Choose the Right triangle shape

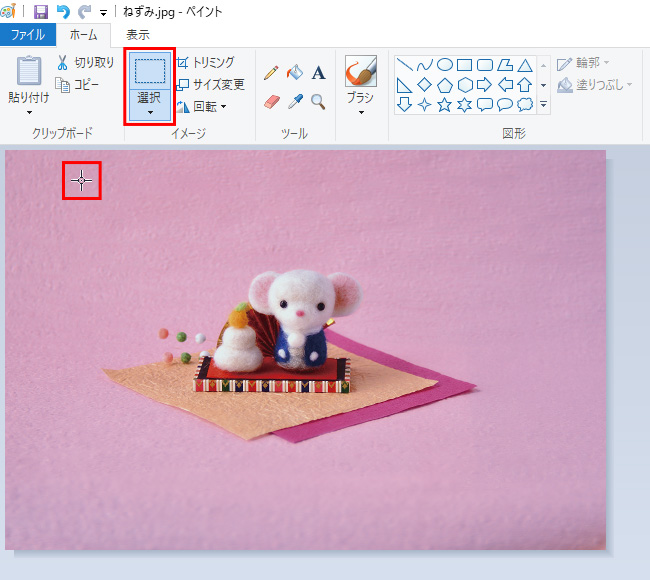pyautogui.click(x=404, y=85)
